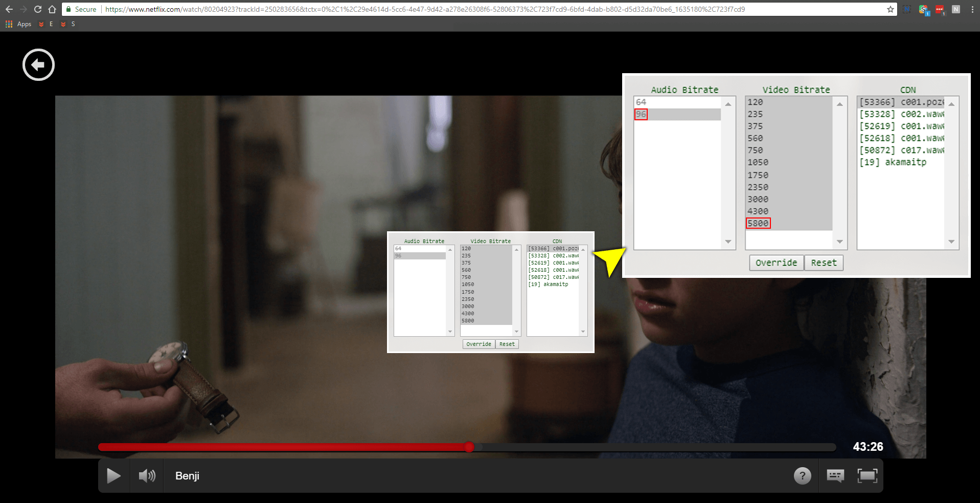Select 4300 video bitrate in the smaller panel
980x503 pixels.
(x=486, y=314)
